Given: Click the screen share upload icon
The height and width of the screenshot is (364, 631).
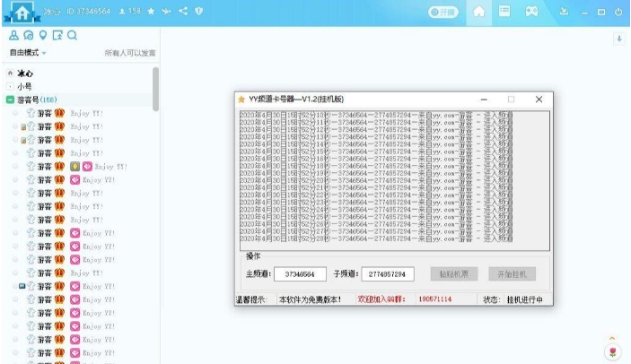Looking at the screenshot, I should click(57, 35).
